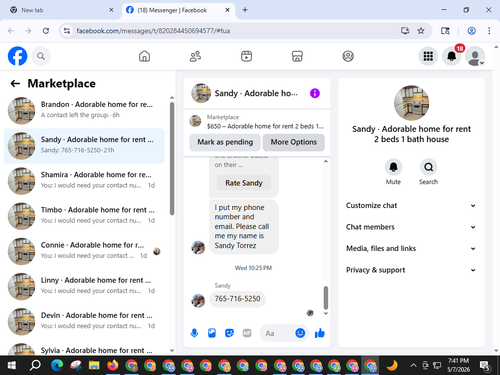Open the Marketplace storefront icon
The image size is (500, 375).
click(297, 56)
